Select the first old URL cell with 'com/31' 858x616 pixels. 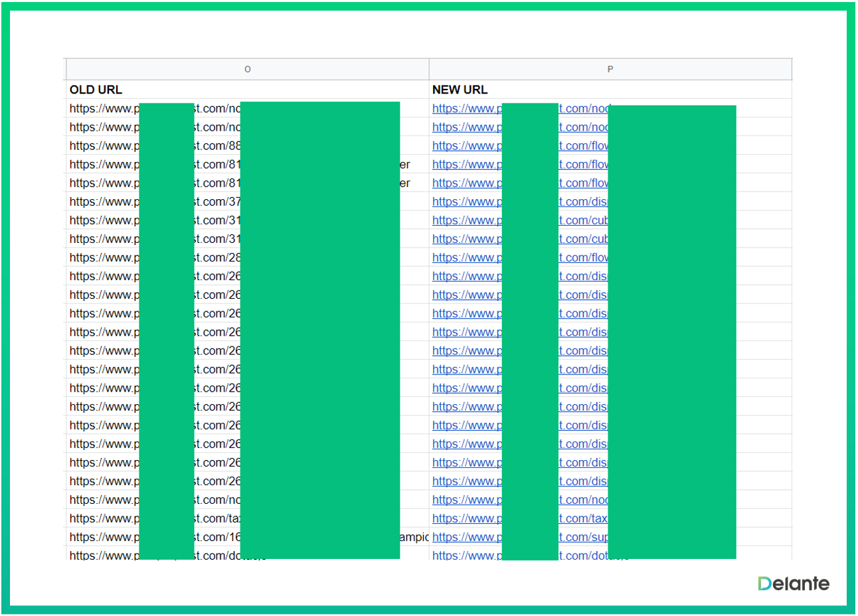pyautogui.click(x=104, y=220)
